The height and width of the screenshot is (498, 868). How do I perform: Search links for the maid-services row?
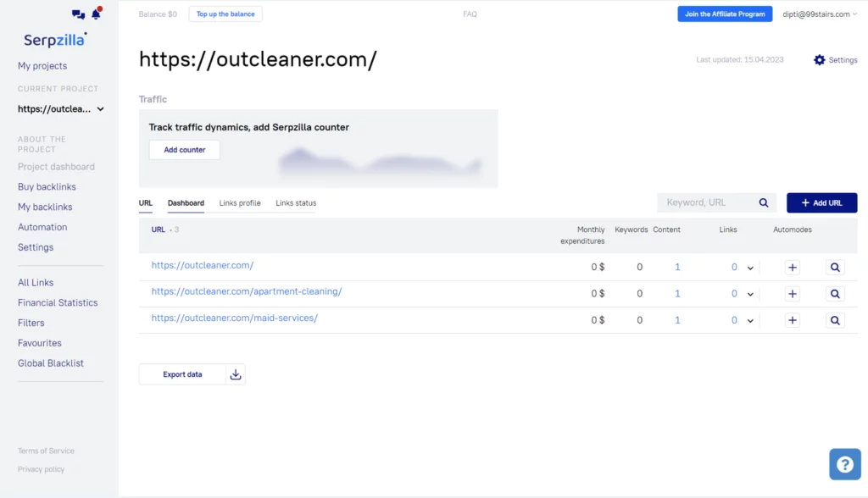(835, 320)
